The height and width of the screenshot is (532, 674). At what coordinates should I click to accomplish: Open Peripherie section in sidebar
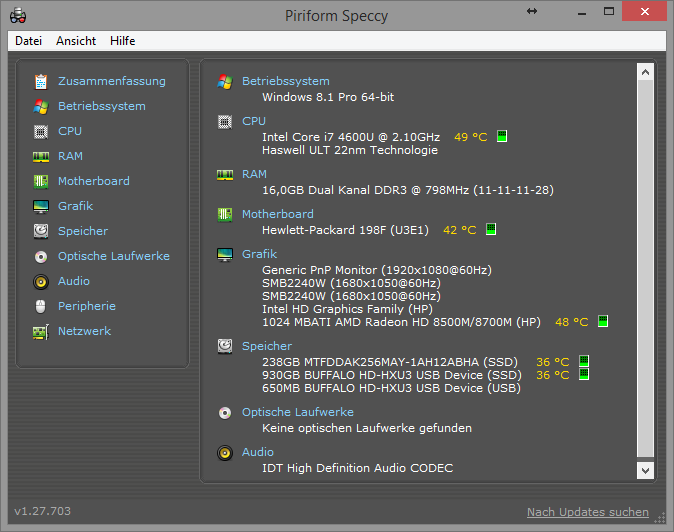click(87, 306)
